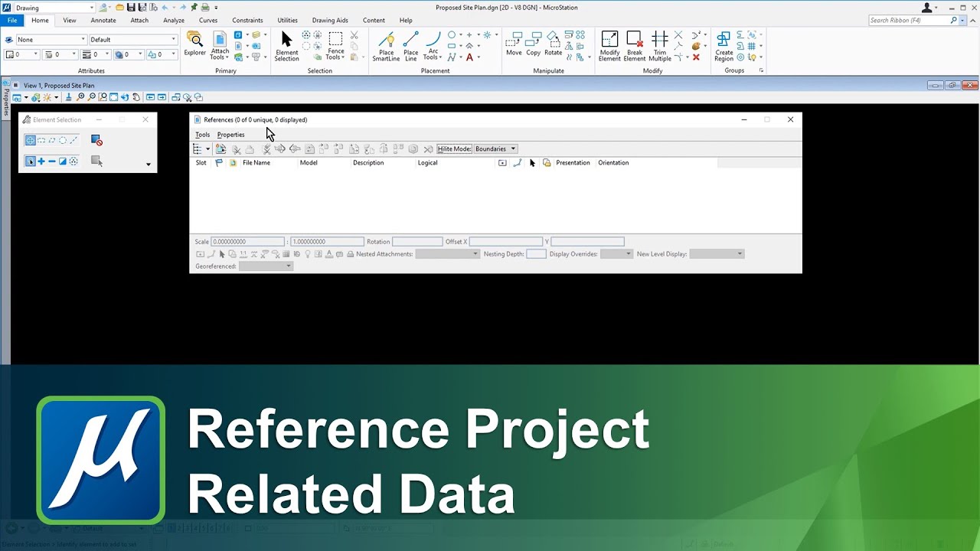Open the Search Ribbon options dropdown
The width and height of the screenshot is (980, 551).
pyautogui.click(x=963, y=20)
